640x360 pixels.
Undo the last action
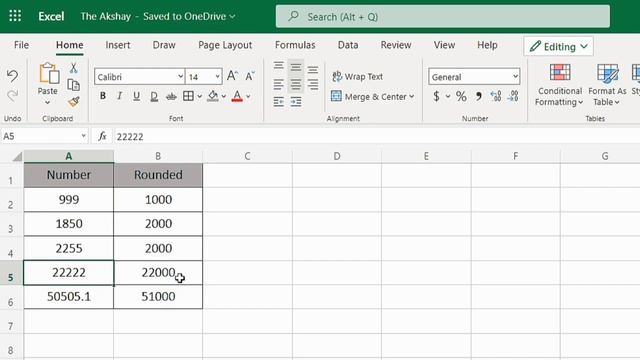click(x=12, y=76)
